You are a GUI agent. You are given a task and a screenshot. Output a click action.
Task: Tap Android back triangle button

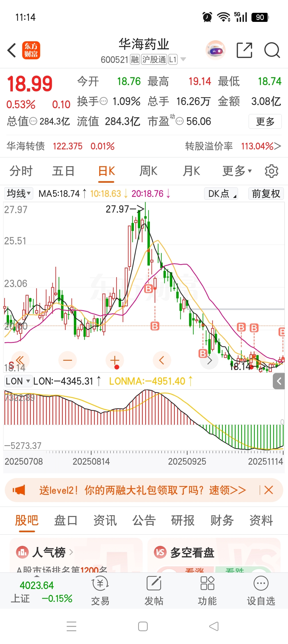pos(214,626)
